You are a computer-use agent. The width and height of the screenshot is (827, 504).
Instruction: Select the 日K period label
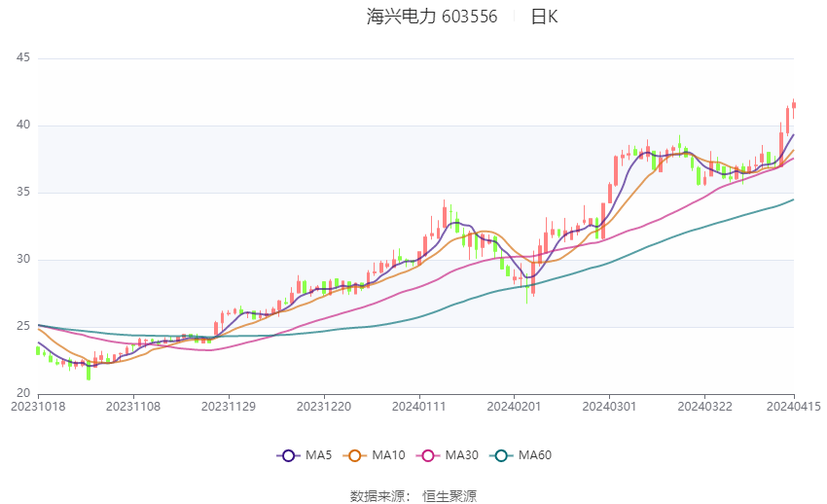544,17
